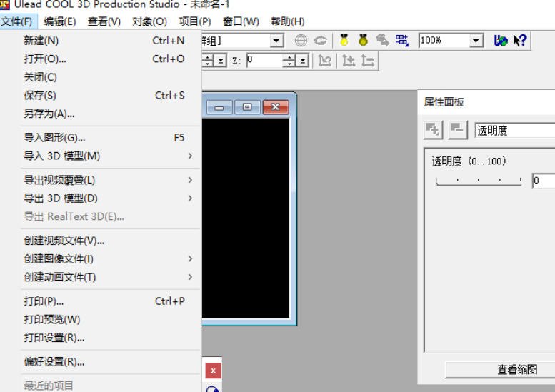Expand the object list dropdown arrow
555x392 pixels.
277,41
